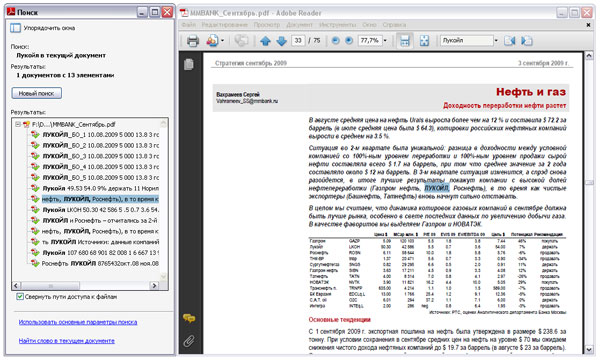Fit one full page icon
Screen dimensions: 600x360
(x=424, y=41)
